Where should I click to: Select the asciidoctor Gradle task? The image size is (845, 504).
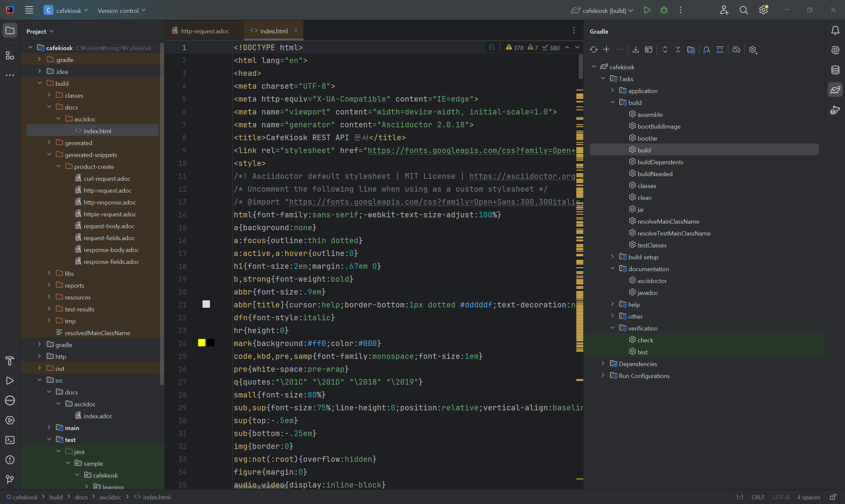point(651,280)
